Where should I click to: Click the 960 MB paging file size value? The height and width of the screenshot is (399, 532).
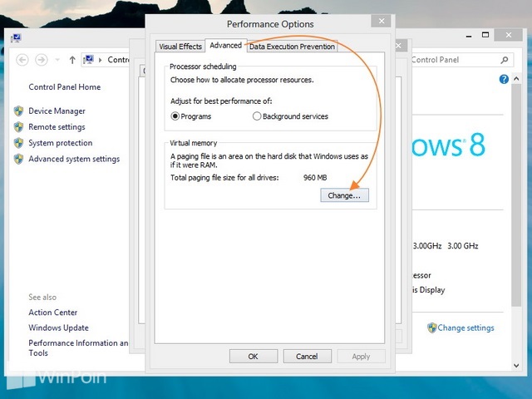tap(315, 177)
